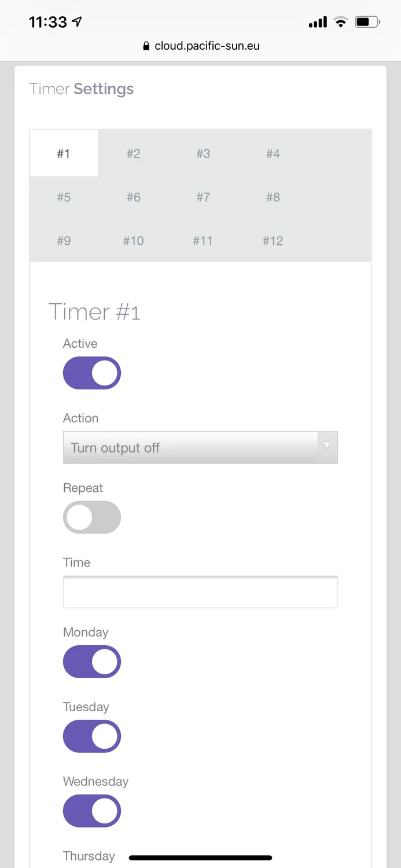
Task: Open the Action dropdown showing Turn output off
Action: (x=200, y=447)
